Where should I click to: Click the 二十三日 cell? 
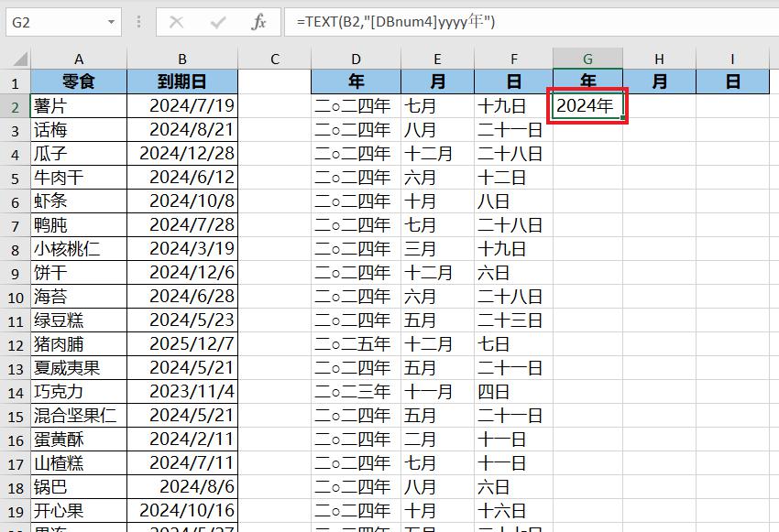tap(514, 320)
